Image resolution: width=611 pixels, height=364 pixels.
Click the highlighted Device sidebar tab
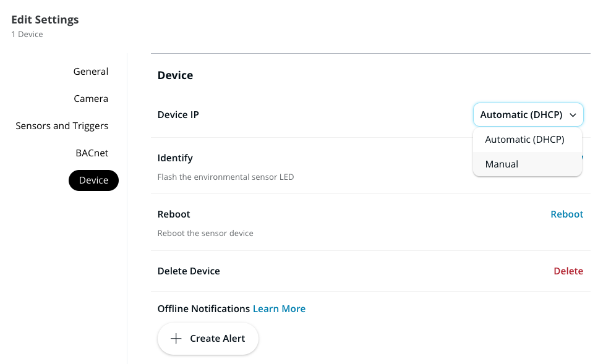tap(93, 180)
